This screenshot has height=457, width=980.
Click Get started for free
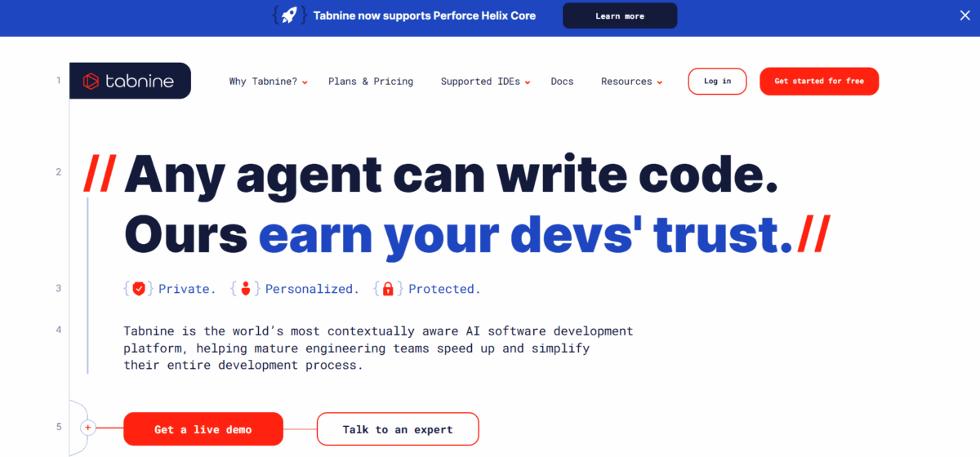click(819, 82)
